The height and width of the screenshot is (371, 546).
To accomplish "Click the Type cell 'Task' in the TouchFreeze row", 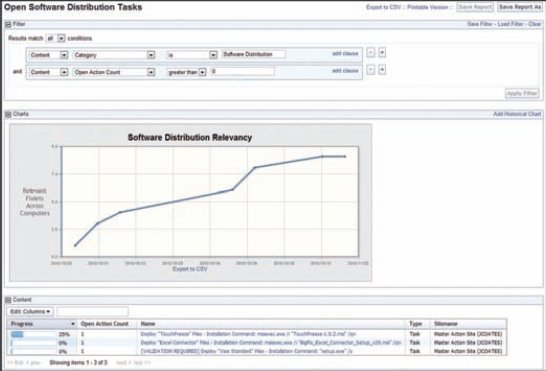I will pyautogui.click(x=415, y=334).
